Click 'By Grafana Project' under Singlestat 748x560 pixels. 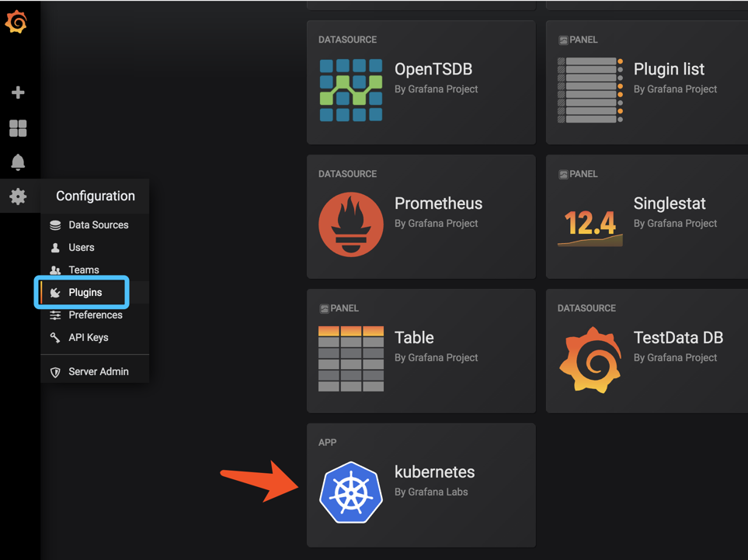coord(675,223)
